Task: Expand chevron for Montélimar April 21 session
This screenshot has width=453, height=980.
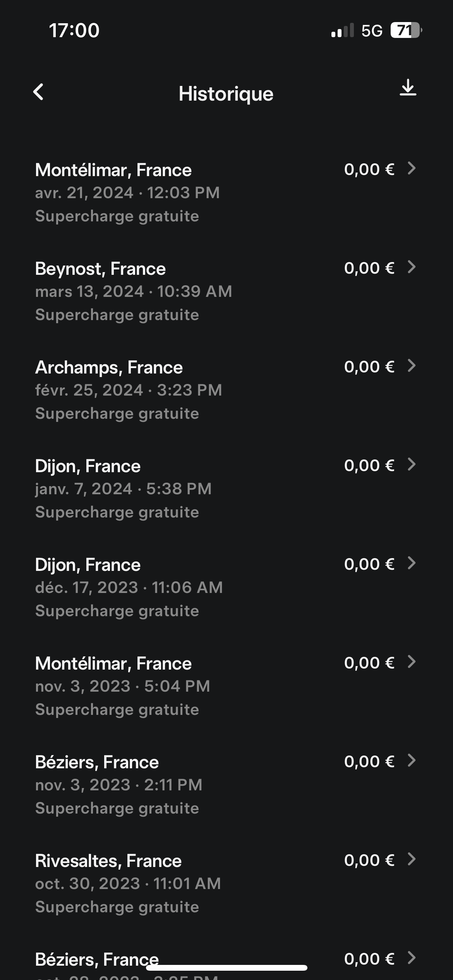Action: click(x=412, y=168)
